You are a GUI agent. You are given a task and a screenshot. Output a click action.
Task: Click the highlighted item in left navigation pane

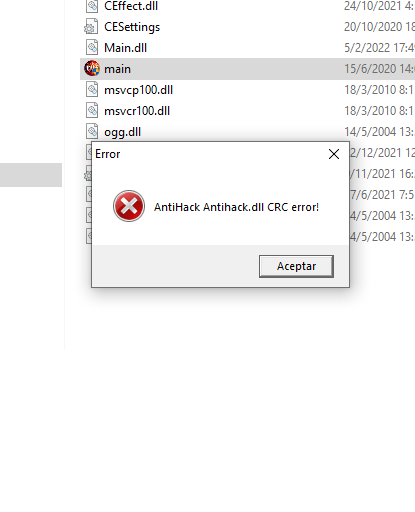point(31,175)
